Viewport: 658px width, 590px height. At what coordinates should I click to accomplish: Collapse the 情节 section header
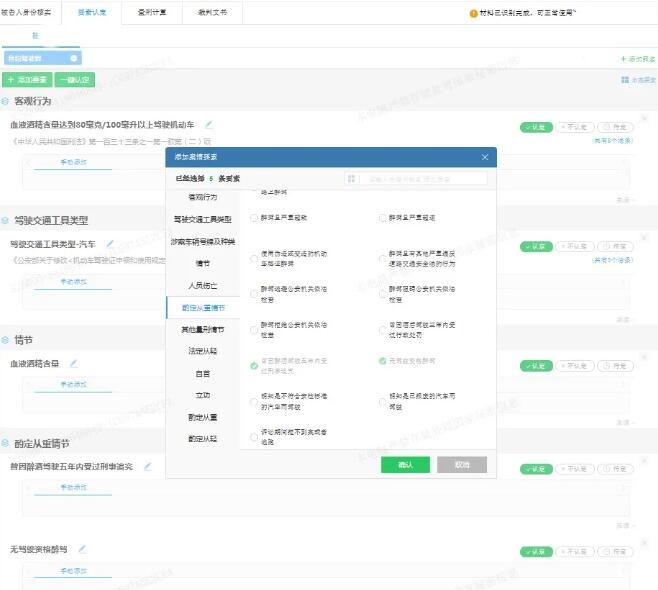[x=6, y=339]
